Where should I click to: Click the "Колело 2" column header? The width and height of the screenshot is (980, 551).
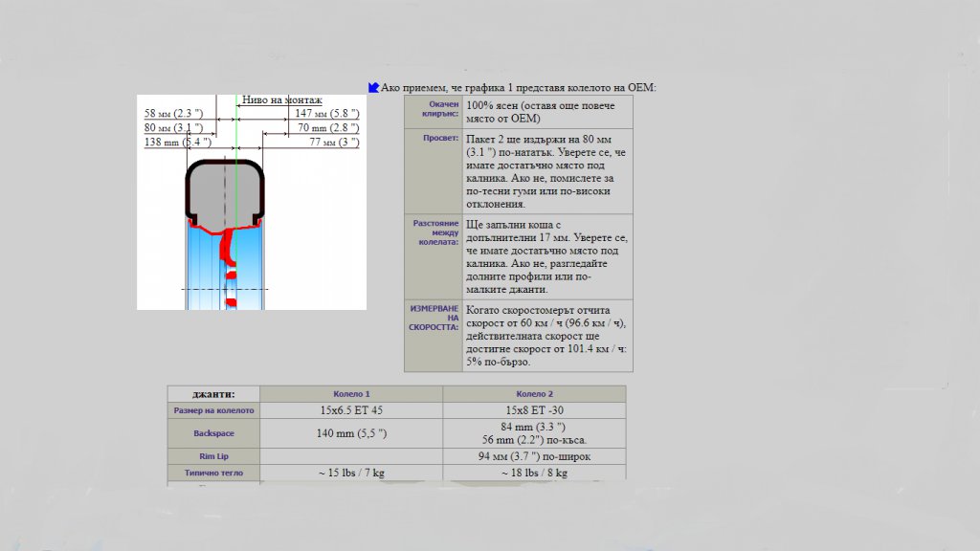click(534, 394)
